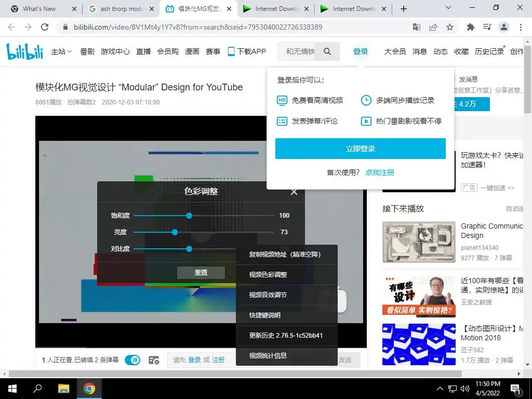Reload the page with the refresh icon
This screenshot has height=399, width=532.
(45, 27)
